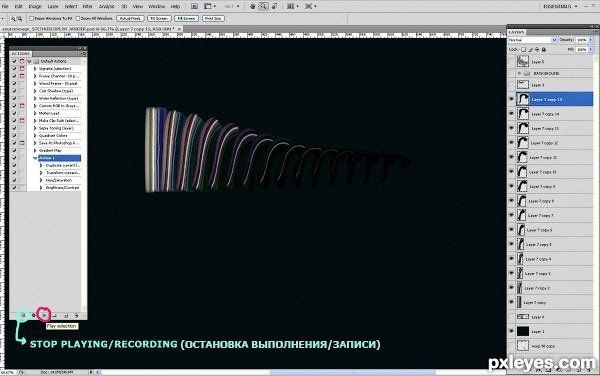Open the Screen Mode dropdown in application bar
The height and width of the screenshot is (376, 600).
(310, 6)
